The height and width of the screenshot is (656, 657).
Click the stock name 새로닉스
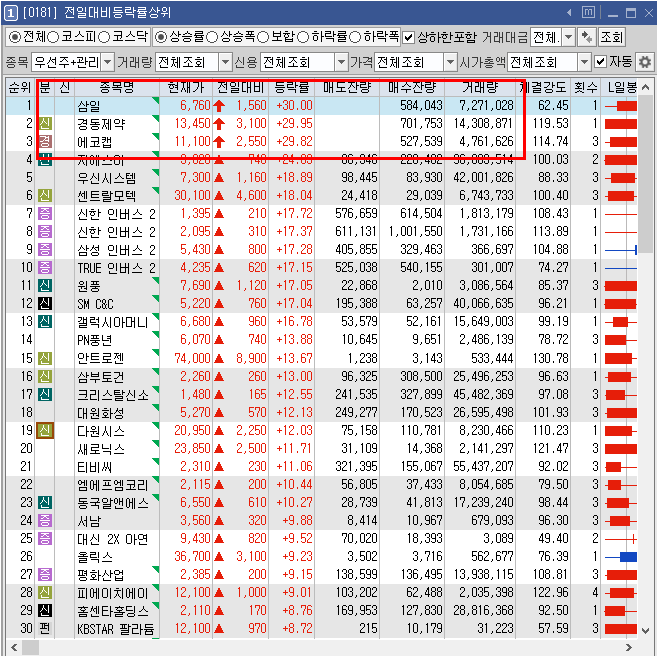tap(101, 449)
